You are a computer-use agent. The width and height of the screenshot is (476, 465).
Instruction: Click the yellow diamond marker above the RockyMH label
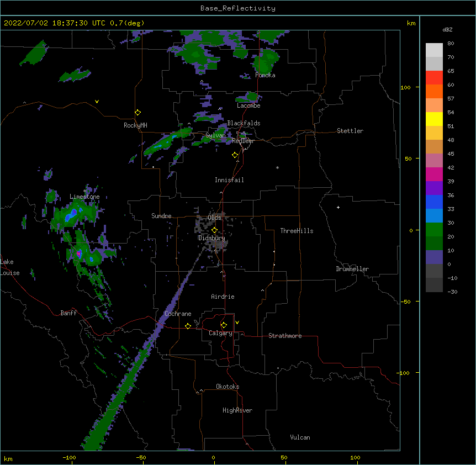click(137, 113)
